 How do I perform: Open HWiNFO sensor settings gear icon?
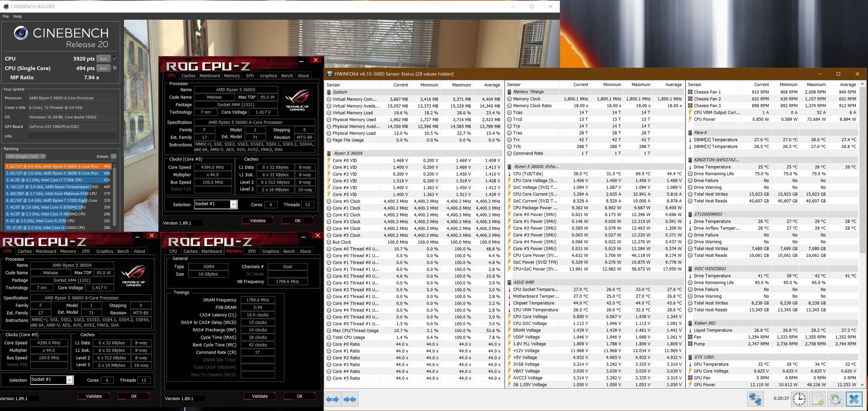click(x=836, y=399)
